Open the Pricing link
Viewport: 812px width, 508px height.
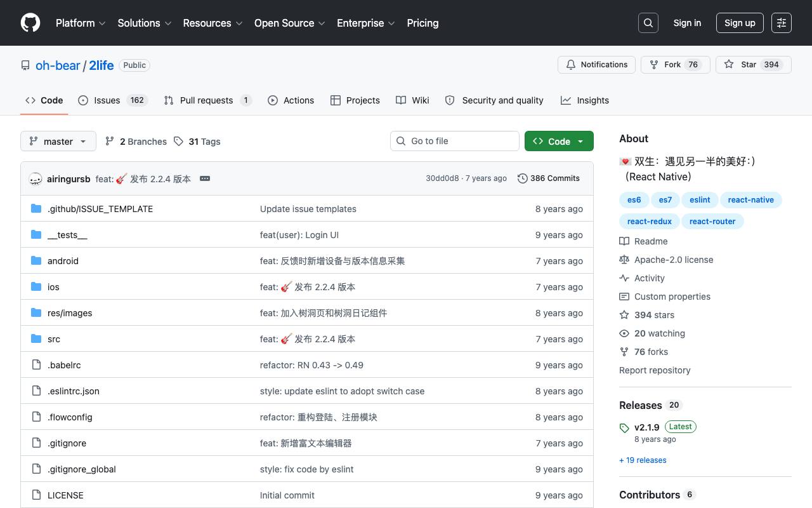pos(422,23)
